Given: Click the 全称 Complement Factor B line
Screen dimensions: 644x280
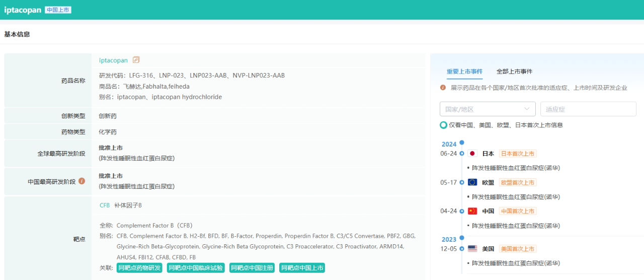Looking at the screenshot, I should pos(146,226).
